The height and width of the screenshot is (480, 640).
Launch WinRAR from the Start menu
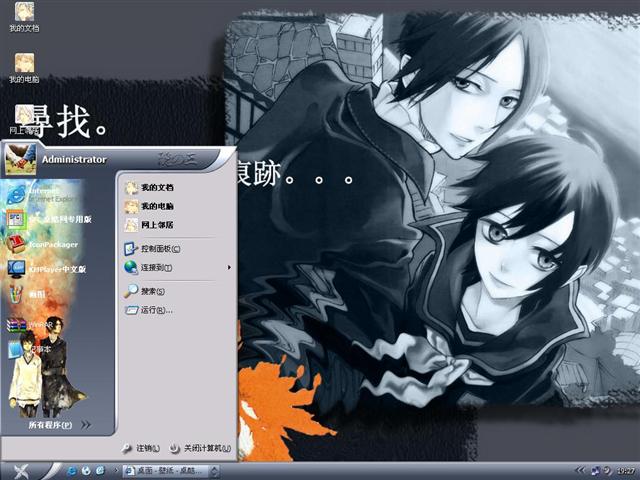click(x=30, y=325)
